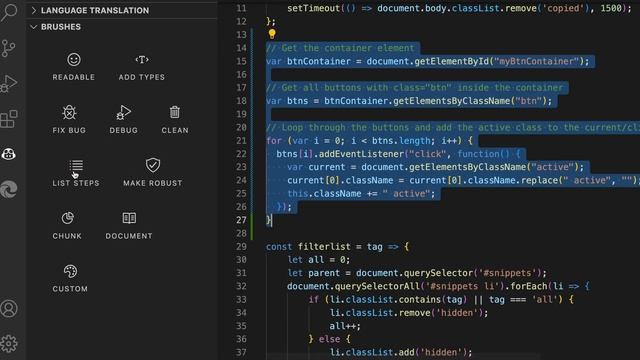The height and width of the screenshot is (360, 640).
Task: Click setTimeout call on line 11
Action: tap(313, 8)
